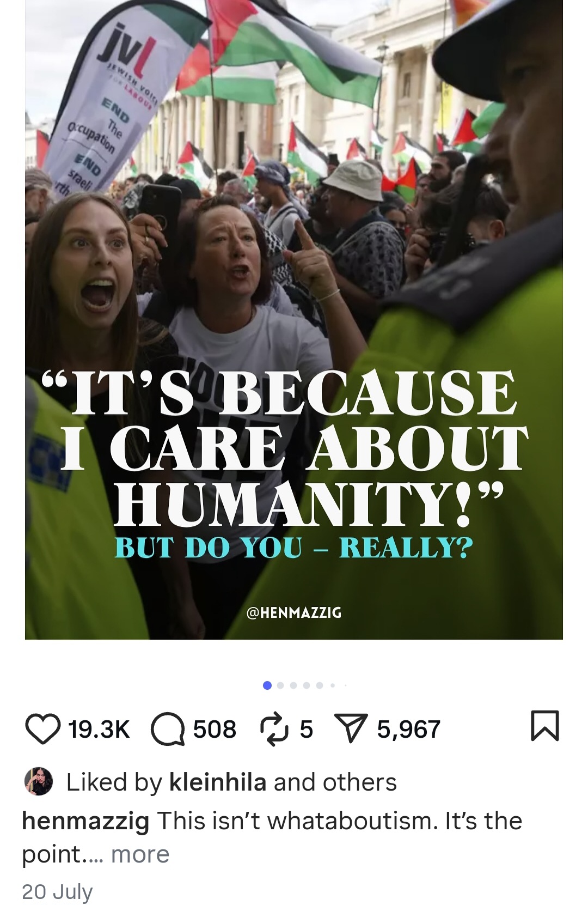Expand caption by tapping 'more'
This screenshot has width=588, height=905.
point(140,854)
